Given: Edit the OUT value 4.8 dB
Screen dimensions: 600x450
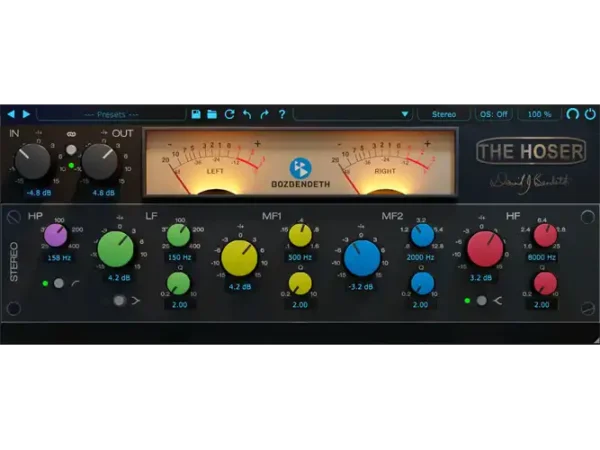Looking at the screenshot, I should click(x=103, y=193).
